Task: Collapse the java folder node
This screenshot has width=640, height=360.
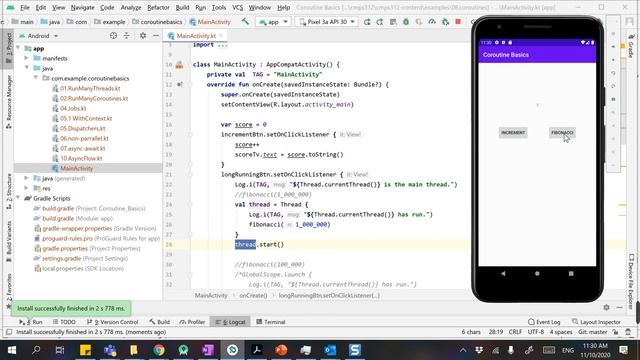Action: (x=27, y=68)
